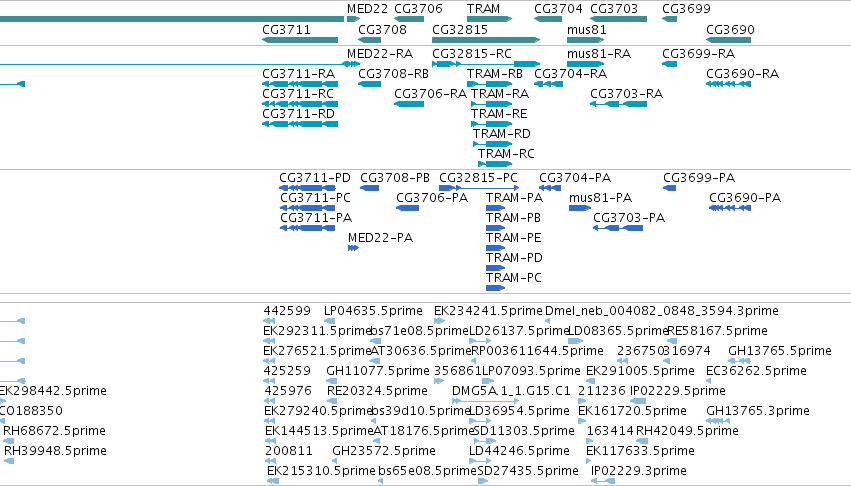The height and width of the screenshot is (486, 851).
Task: Click transcript CG3711-RD
Action: 298,114
